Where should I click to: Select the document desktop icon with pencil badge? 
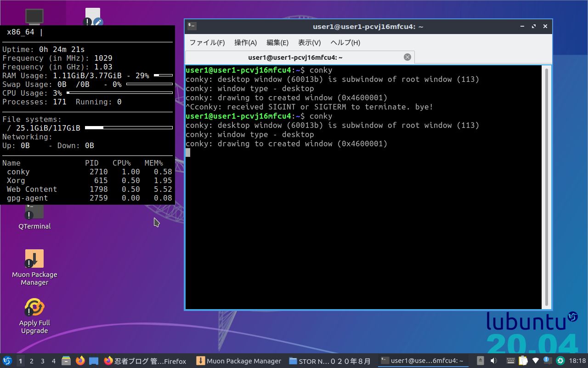[x=93, y=17]
